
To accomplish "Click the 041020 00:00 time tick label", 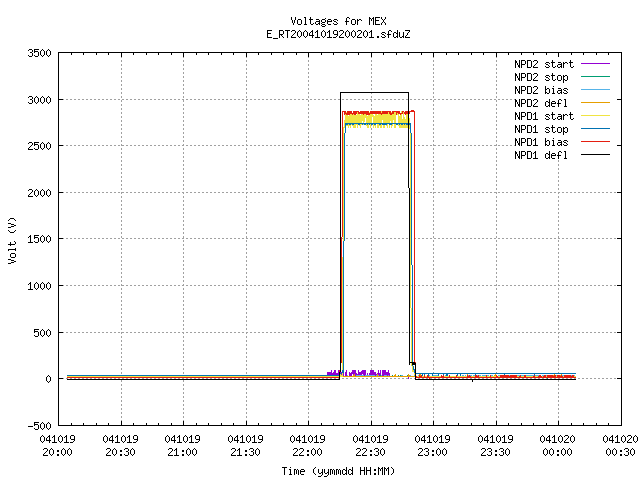I will (557, 446).
